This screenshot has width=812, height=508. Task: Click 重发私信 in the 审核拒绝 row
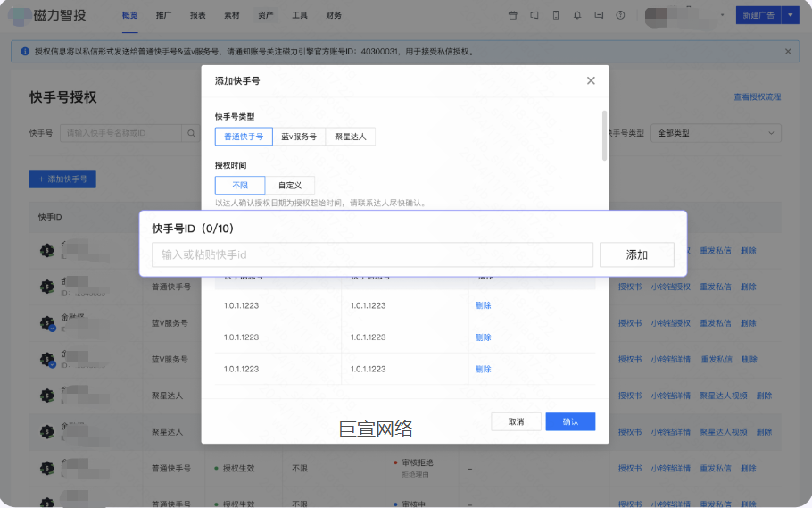point(716,468)
